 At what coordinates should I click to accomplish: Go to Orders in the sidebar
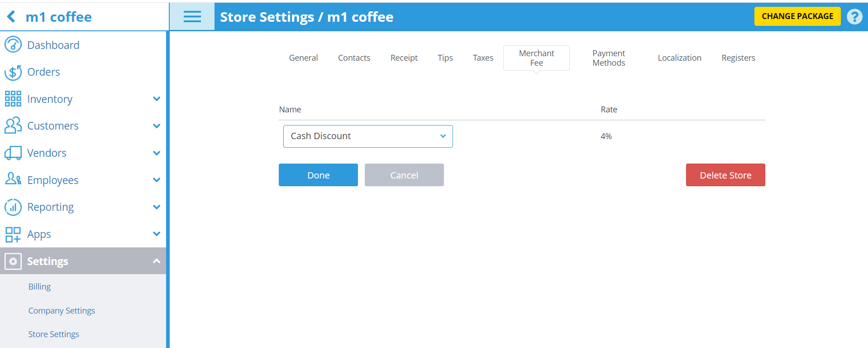click(x=43, y=72)
